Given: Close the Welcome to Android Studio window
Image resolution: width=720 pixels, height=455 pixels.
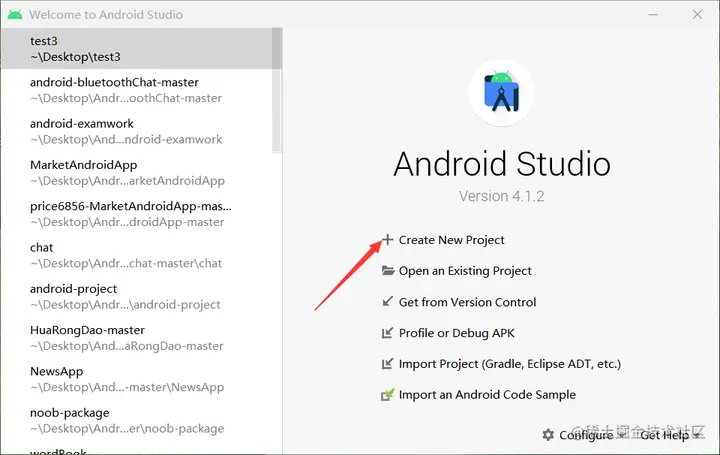Looking at the screenshot, I should 697,15.
